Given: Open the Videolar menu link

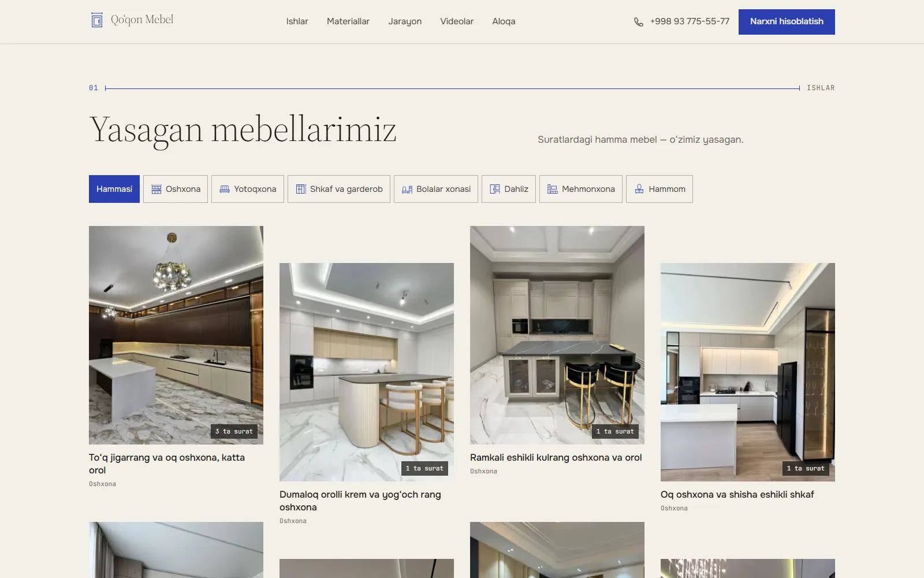Looking at the screenshot, I should [457, 21].
